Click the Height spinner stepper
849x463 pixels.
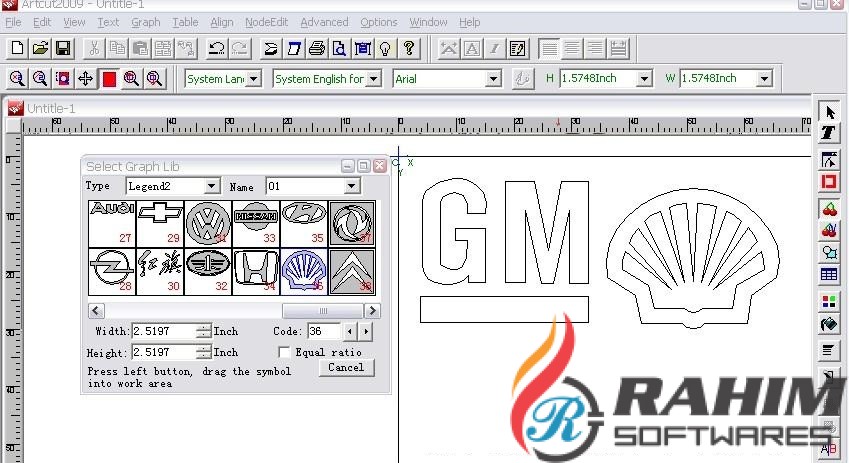[204, 352]
